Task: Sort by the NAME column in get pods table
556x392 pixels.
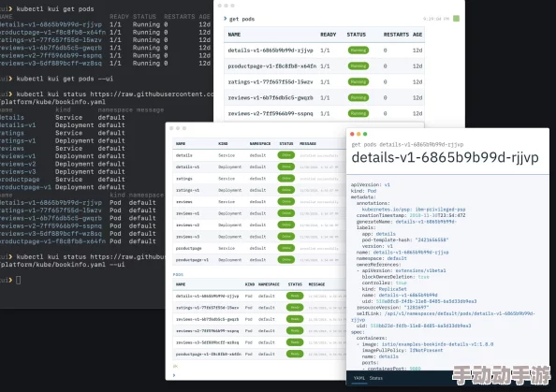Action: (234, 35)
